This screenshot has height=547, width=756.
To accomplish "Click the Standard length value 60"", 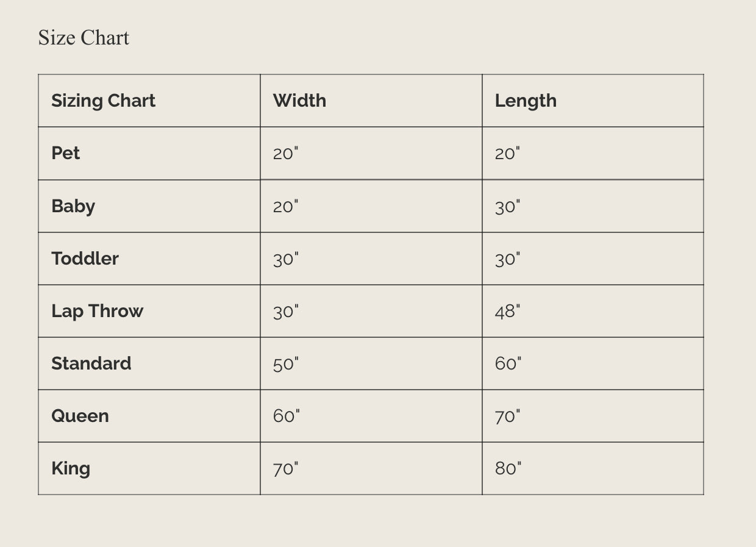I will pos(508,363).
